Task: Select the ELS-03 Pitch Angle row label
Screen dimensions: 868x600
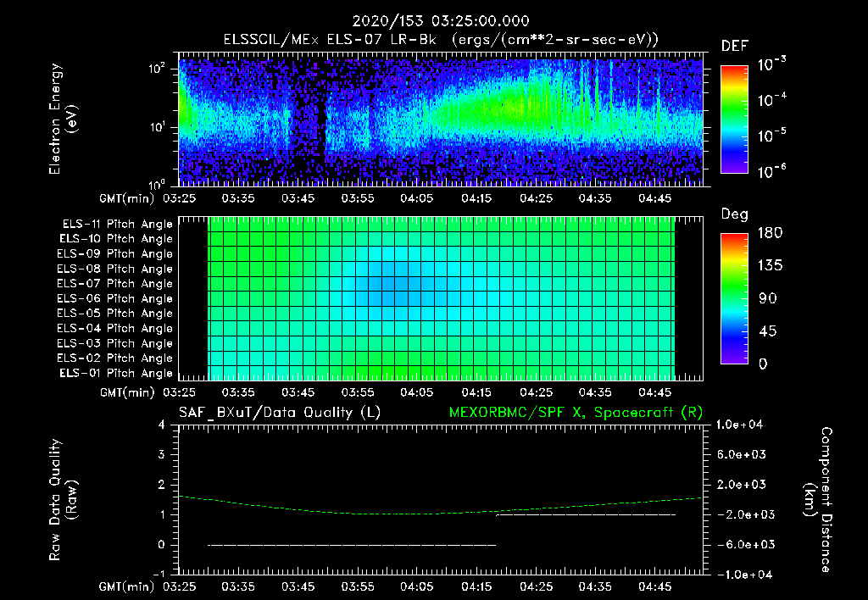Action: (x=115, y=343)
